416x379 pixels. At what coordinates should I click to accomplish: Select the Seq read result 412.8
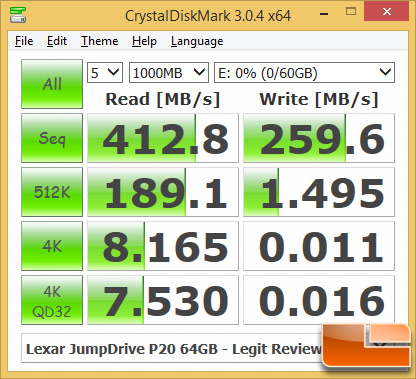click(163, 138)
